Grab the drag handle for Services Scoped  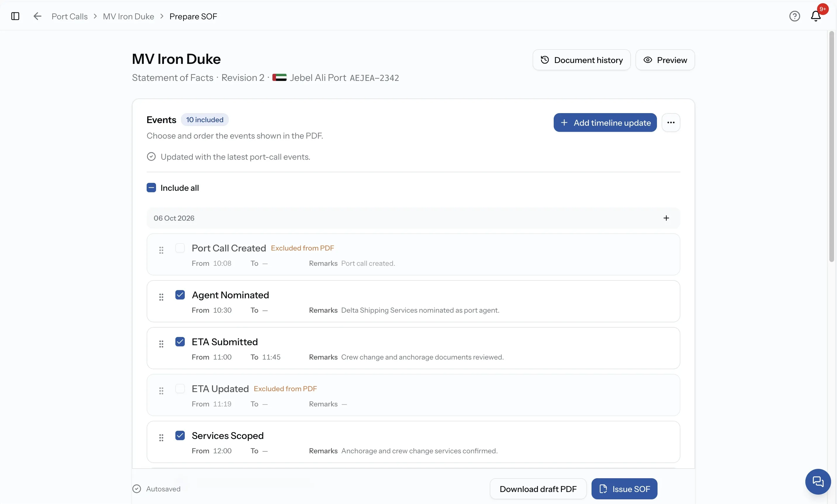pos(161,438)
